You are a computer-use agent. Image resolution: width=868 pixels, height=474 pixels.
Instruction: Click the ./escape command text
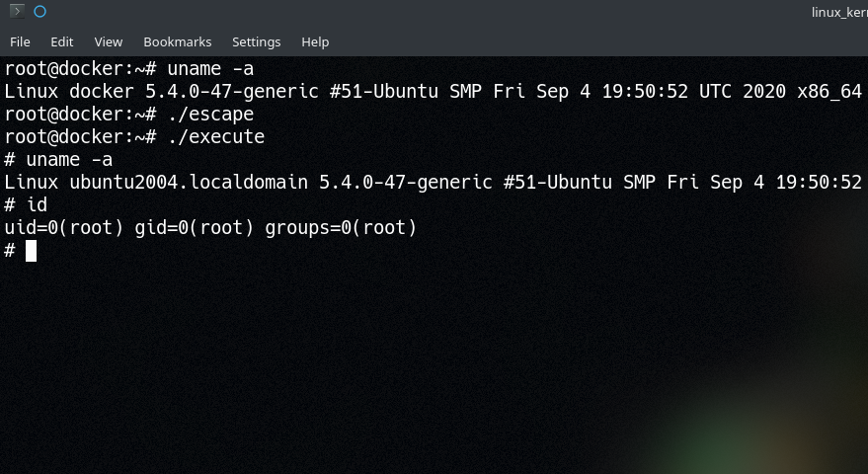tap(210, 115)
